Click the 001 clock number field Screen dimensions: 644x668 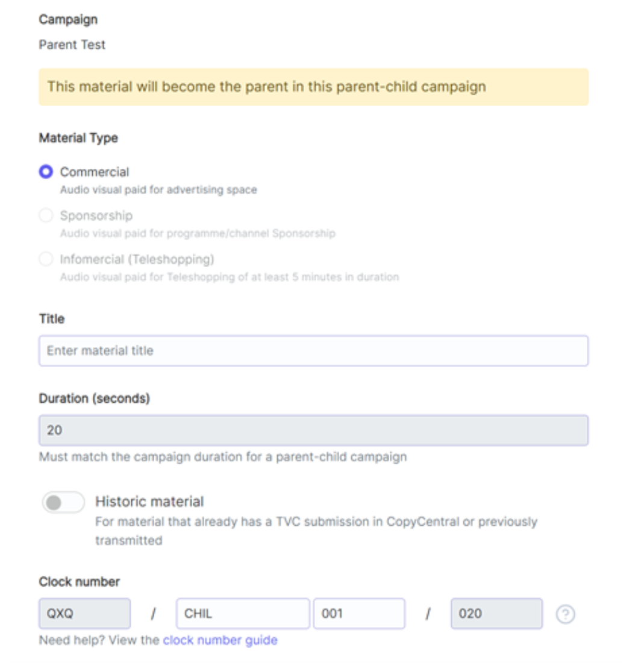coord(359,614)
